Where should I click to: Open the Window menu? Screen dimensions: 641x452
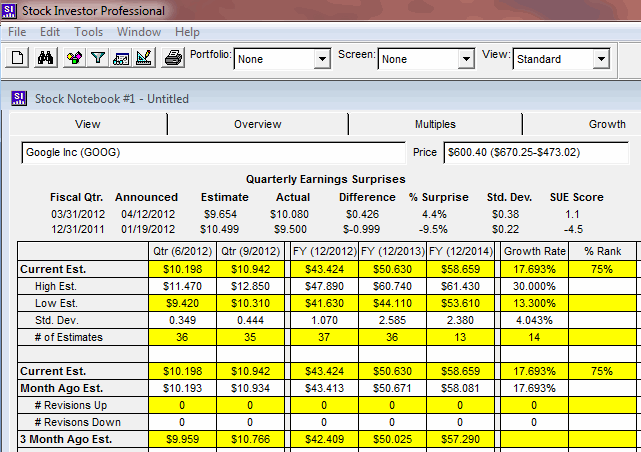pos(138,32)
